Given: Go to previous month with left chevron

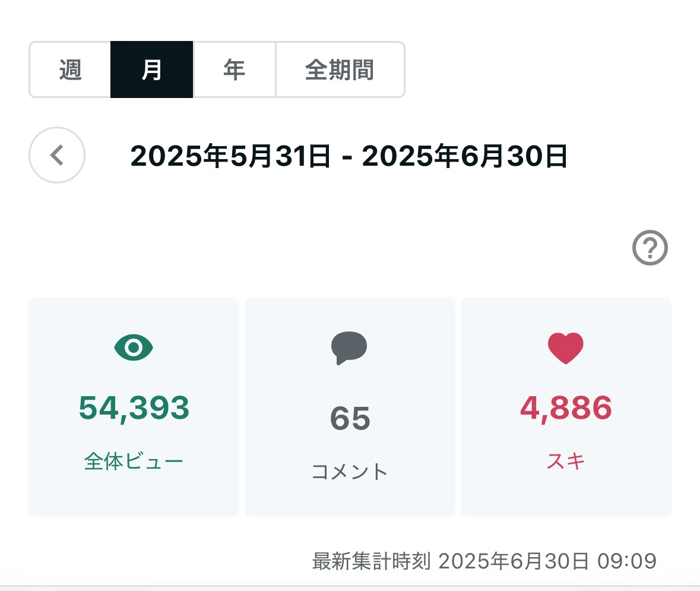Looking at the screenshot, I should pos(57,155).
